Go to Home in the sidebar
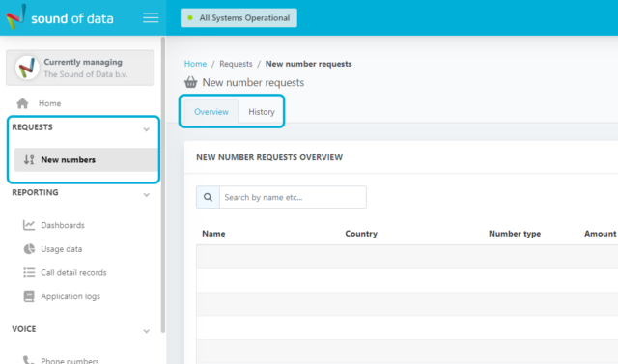The image size is (618, 364). (49, 103)
